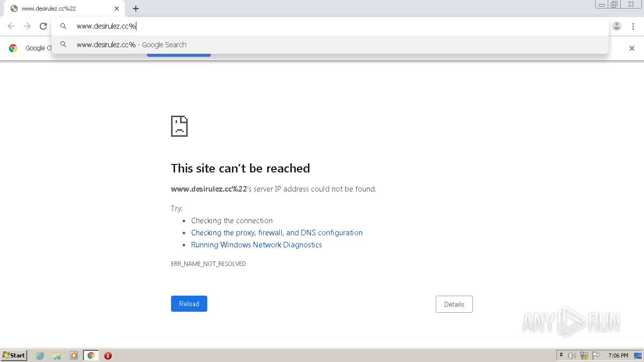Screen dimensions: 644x362
Task: Open the network tray icon
Action: pyautogui.click(x=584, y=355)
